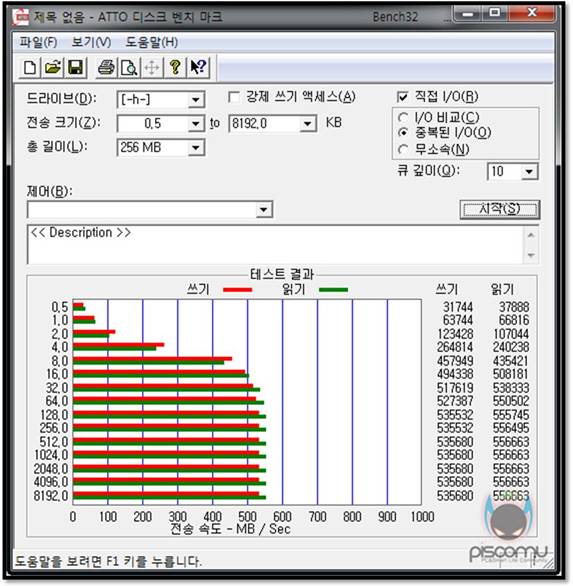Screen dimensions: 573x586
Task: Click the 0.5 row label in chart
Action: 60,307
